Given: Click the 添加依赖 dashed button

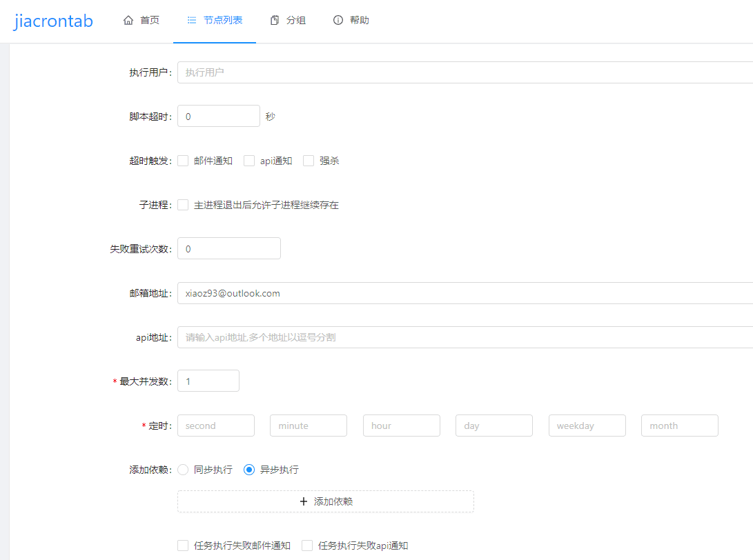Looking at the screenshot, I should tap(325, 501).
